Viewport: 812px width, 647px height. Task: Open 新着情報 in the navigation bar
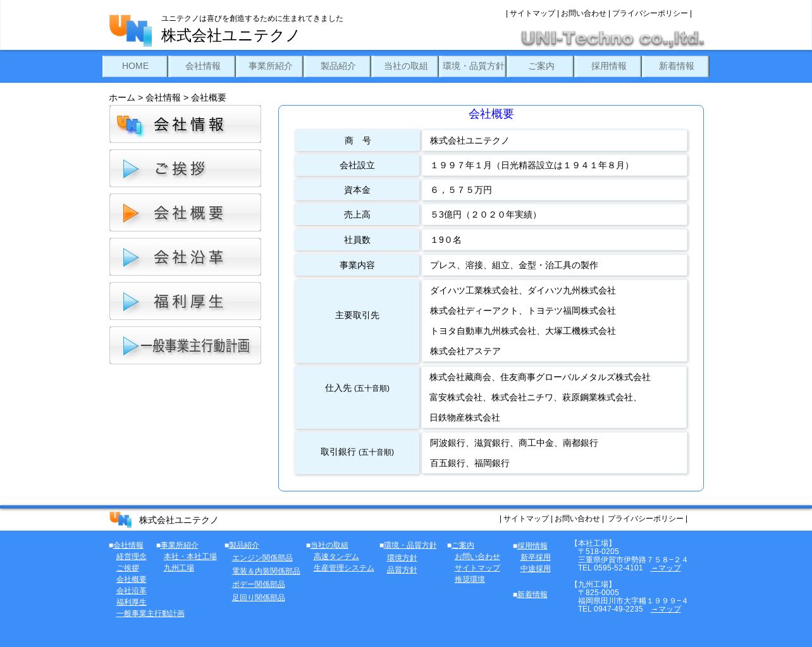tap(676, 66)
